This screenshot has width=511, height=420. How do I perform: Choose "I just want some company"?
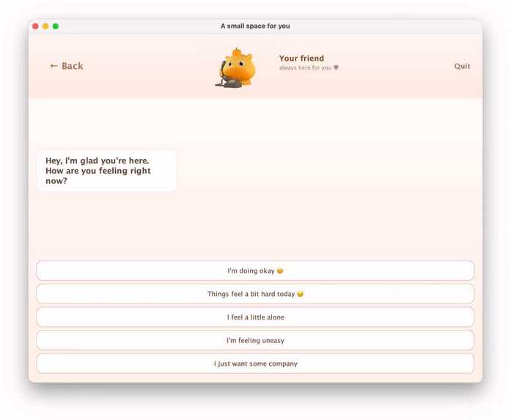(x=255, y=364)
